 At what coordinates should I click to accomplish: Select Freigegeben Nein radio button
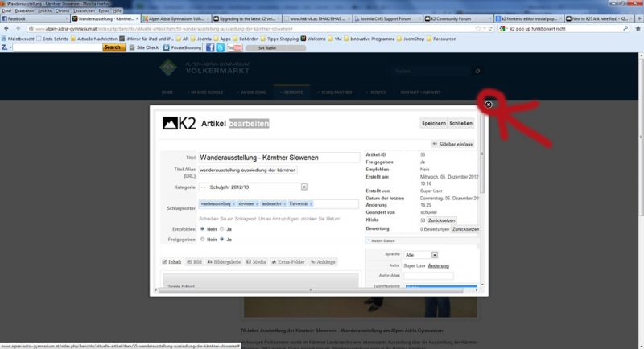[202, 239]
